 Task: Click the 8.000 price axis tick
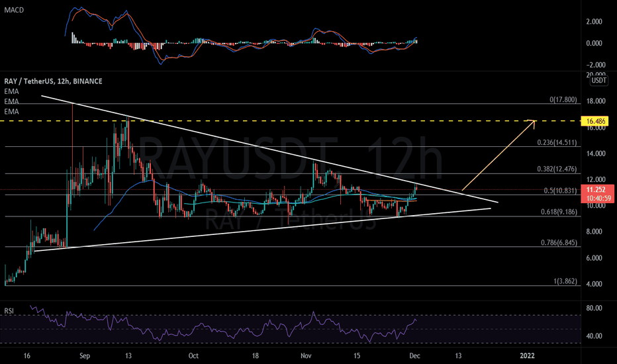tap(594, 232)
